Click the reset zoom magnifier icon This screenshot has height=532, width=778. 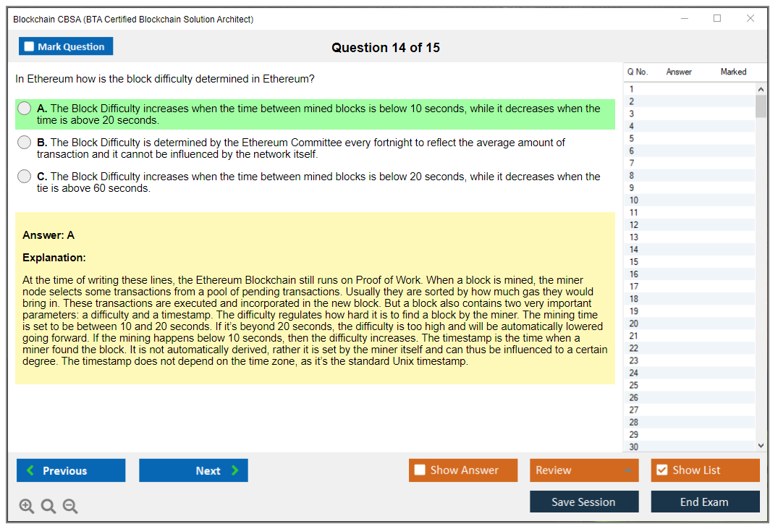pos(48,507)
